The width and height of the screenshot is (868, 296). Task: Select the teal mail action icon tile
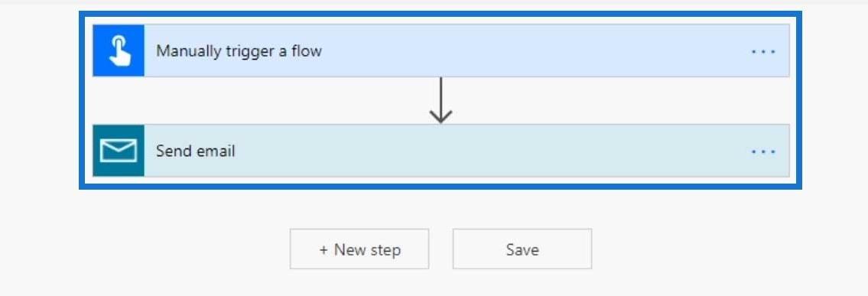119,151
